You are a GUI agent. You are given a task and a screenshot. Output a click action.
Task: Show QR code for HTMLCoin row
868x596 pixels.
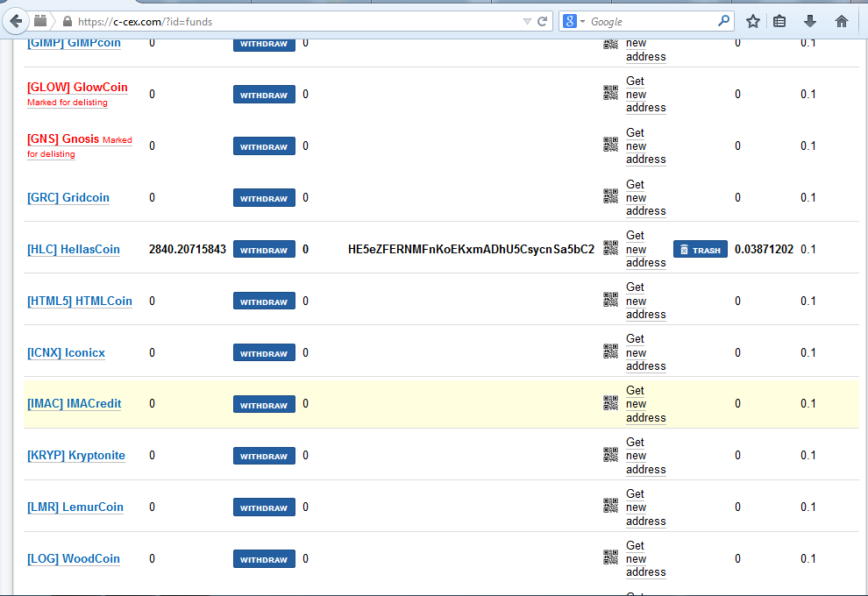[x=610, y=300]
